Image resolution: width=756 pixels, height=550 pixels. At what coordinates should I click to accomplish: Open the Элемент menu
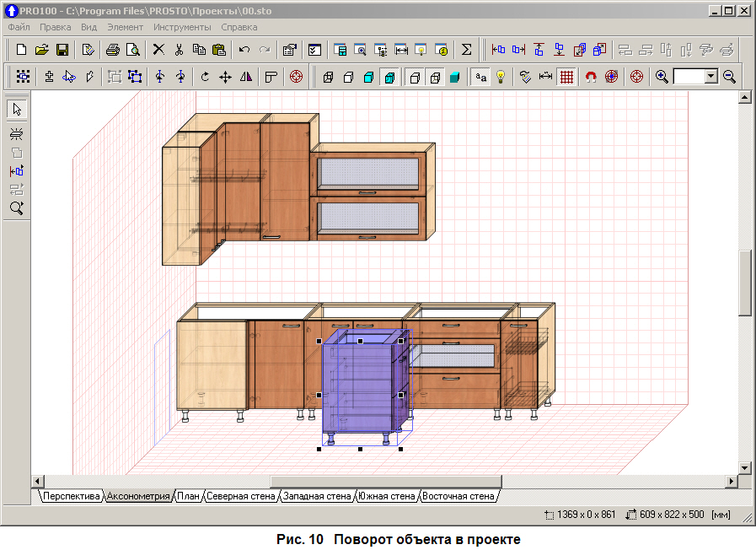pyautogui.click(x=125, y=27)
